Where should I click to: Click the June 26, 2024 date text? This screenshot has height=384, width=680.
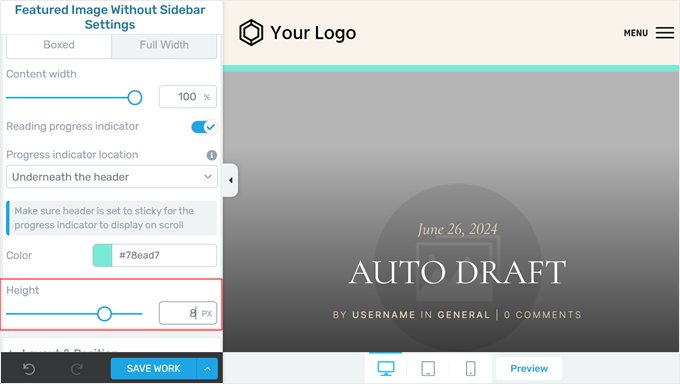pyautogui.click(x=458, y=229)
